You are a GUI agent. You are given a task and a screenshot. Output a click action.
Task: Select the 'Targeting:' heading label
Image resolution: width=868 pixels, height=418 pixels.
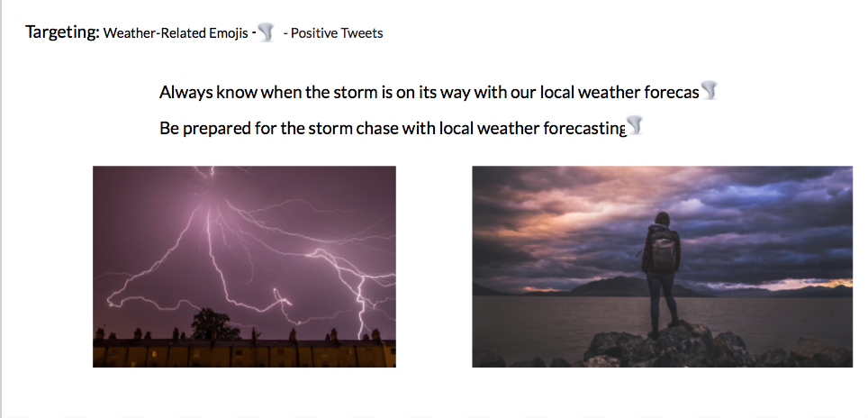[62, 32]
